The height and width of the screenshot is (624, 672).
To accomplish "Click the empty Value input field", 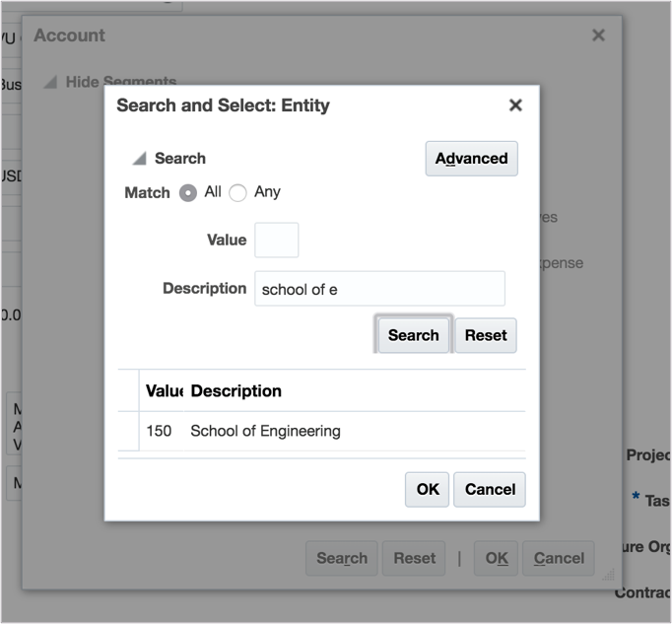I will [x=276, y=240].
